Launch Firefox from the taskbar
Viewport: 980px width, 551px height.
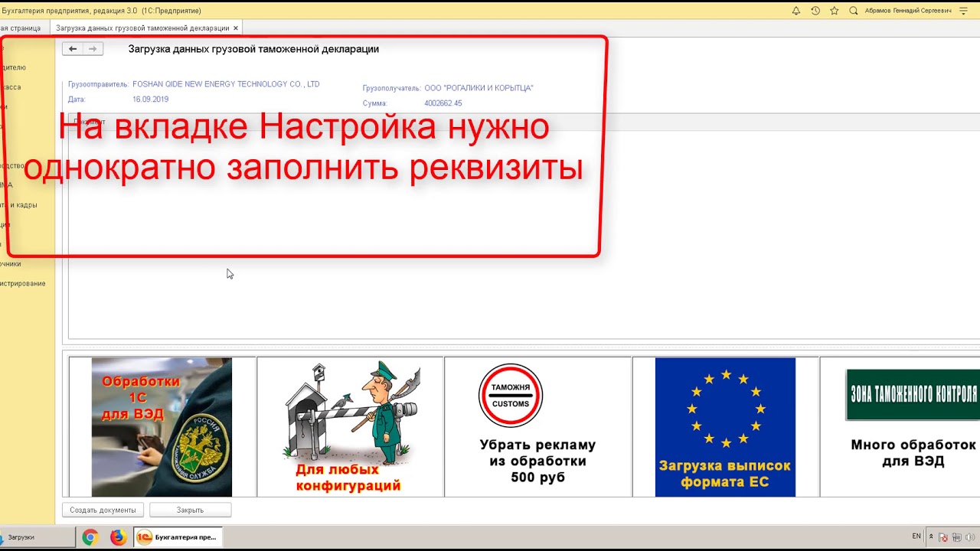[118, 537]
